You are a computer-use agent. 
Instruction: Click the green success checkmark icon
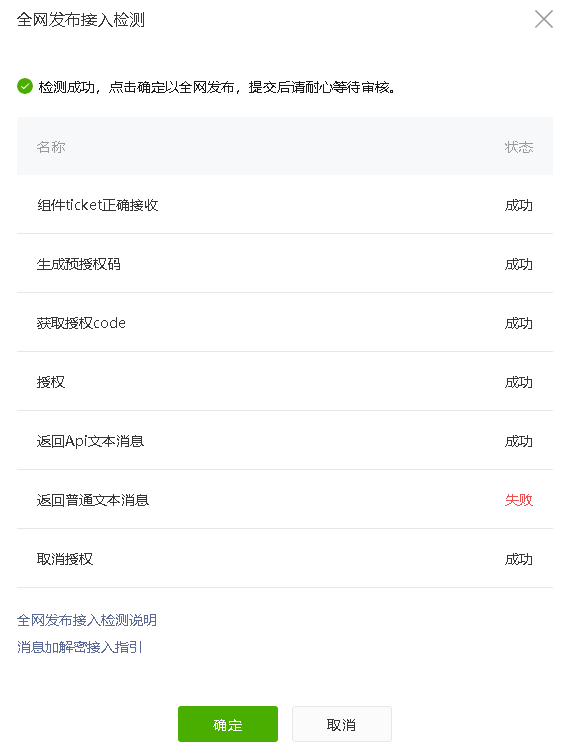tap(25, 86)
